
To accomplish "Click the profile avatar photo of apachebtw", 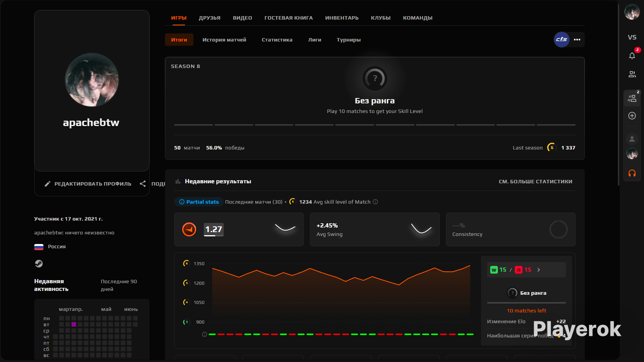I will 92,80.
